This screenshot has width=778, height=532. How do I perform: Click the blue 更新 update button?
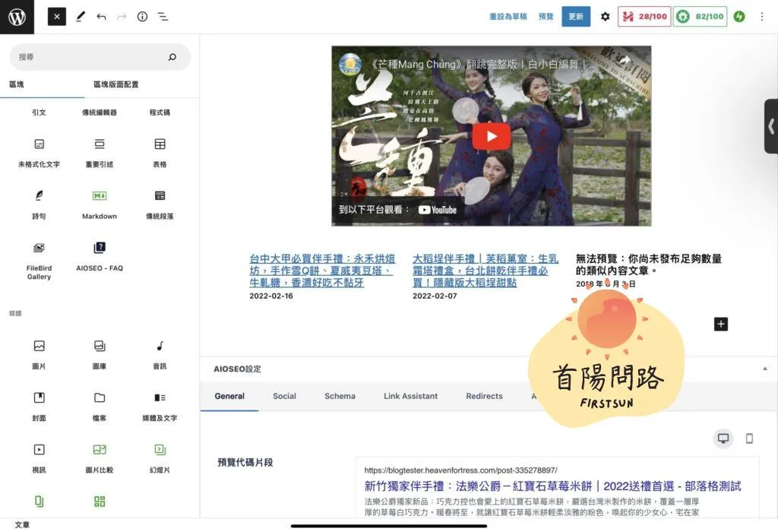tap(576, 17)
